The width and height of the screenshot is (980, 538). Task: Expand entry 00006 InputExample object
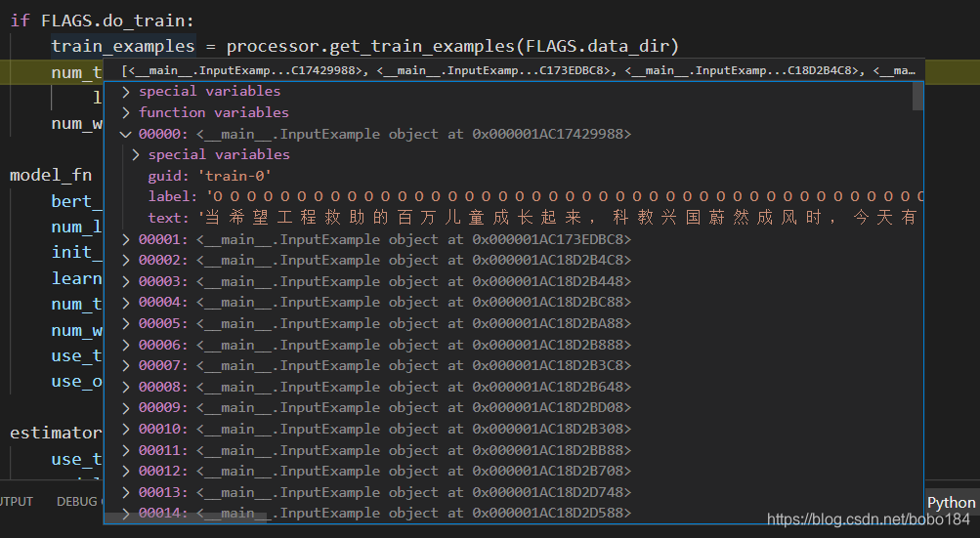[x=126, y=345]
